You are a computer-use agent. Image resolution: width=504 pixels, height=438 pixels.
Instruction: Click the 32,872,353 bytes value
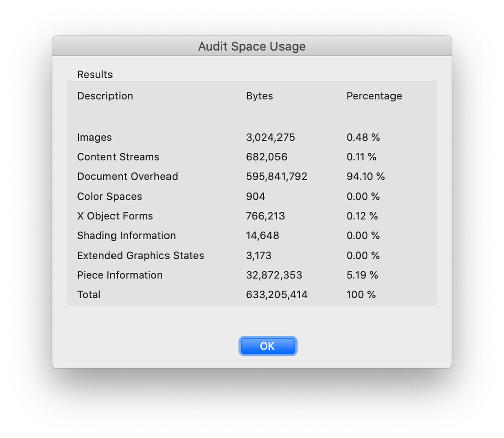274,275
